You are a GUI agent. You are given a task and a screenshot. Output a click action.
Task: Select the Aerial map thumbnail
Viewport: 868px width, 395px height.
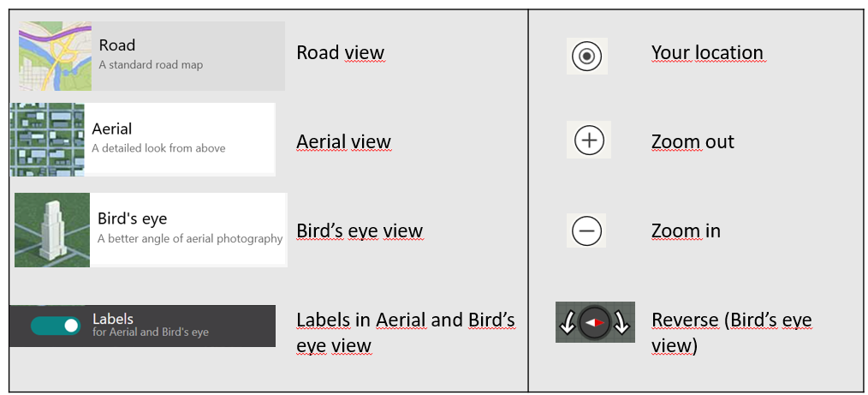point(47,140)
